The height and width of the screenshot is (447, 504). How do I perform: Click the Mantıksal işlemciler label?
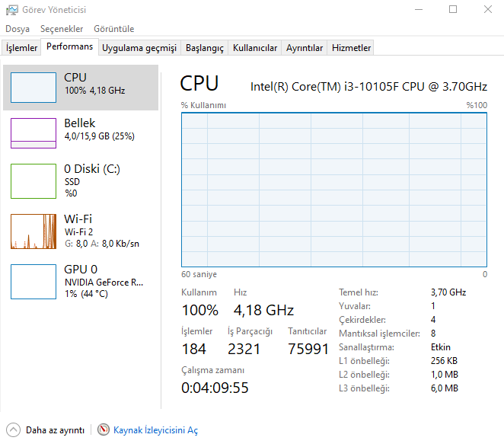[379, 334]
